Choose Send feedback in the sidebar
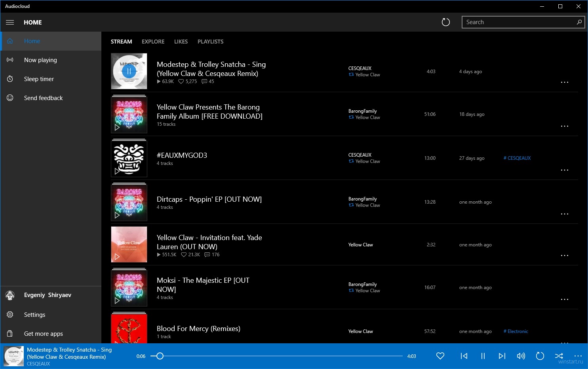The image size is (588, 369). [51, 98]
